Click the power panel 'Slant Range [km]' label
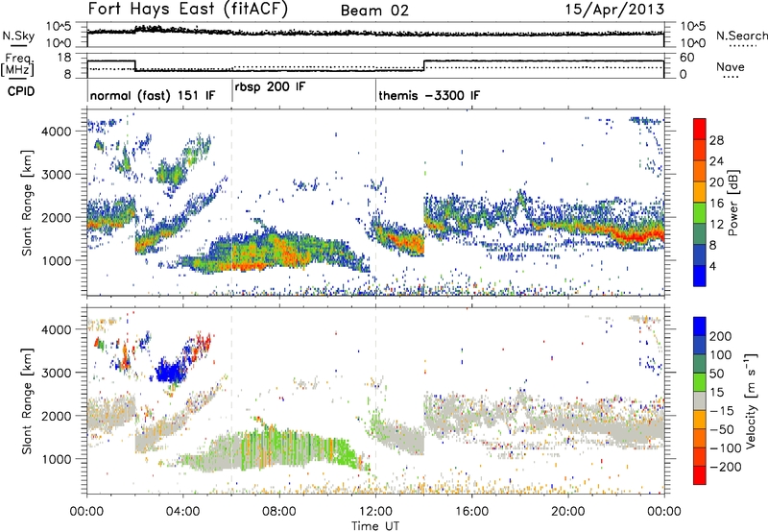The height and width of the screenshot is (532, 768). (x=27, y=203)
